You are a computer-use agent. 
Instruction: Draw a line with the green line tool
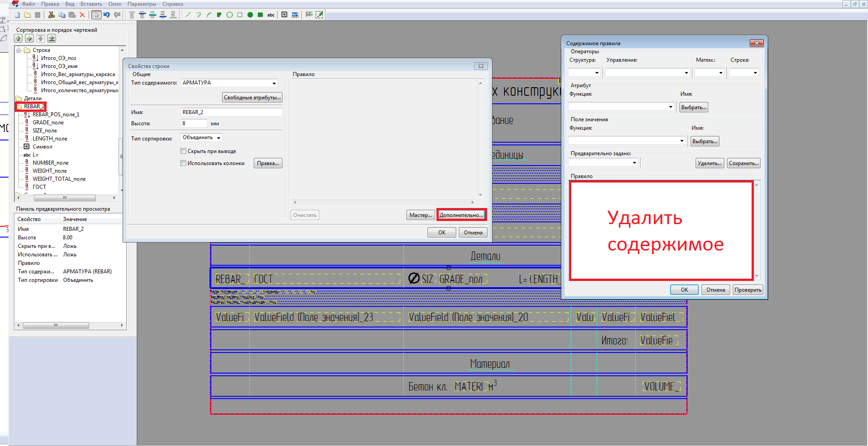point(188,15)
